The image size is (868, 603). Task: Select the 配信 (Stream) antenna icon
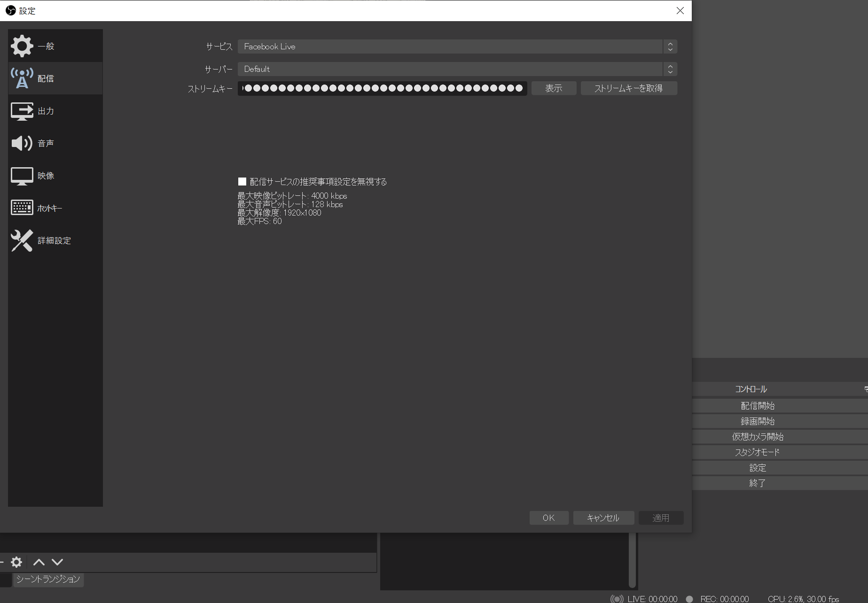[22, 78]
